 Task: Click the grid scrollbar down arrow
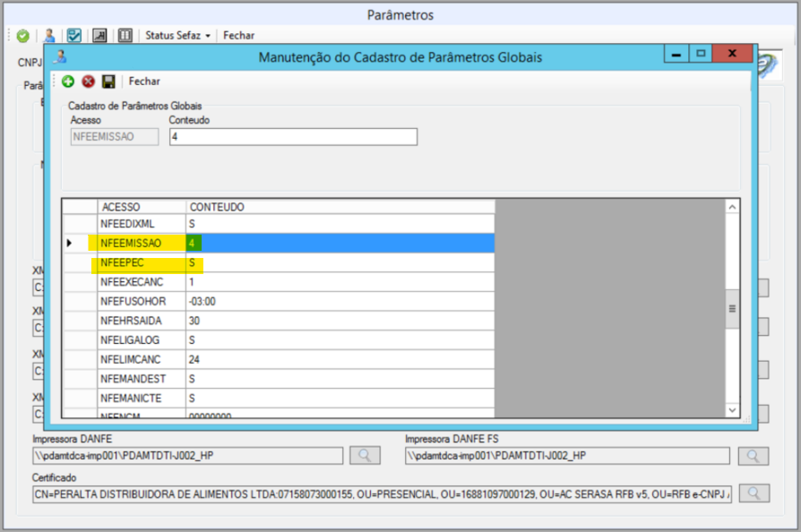tap(732, 410)
